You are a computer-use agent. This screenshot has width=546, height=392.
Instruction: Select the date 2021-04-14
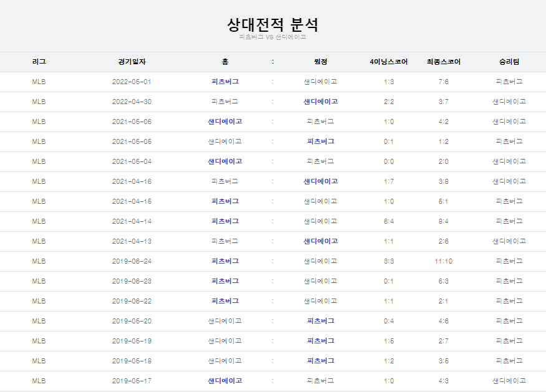click(132, 221)
